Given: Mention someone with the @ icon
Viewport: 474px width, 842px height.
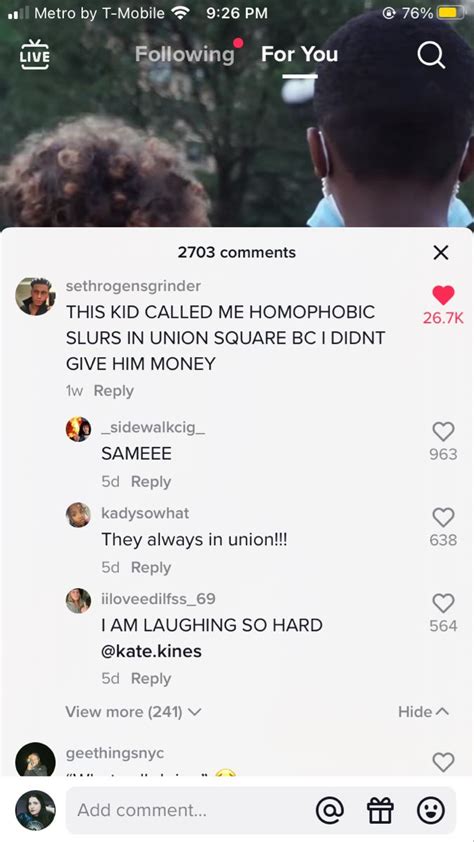Looking at the screenshot, I should [330, 810].
